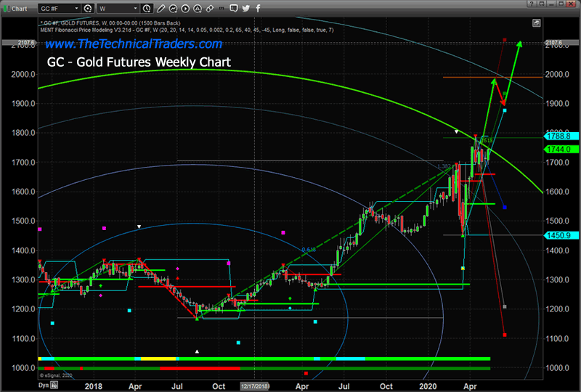Open the alerts circled-A icon

tap(198, 8)
